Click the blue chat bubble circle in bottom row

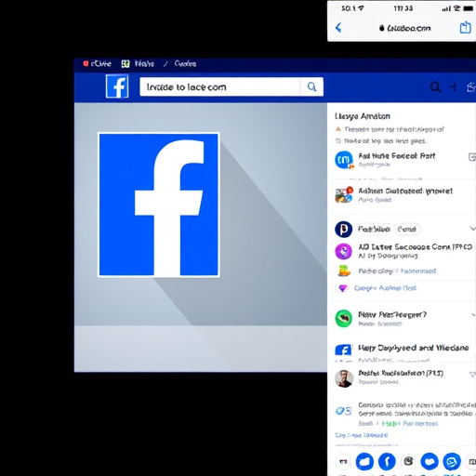click(x=452, y=462)
